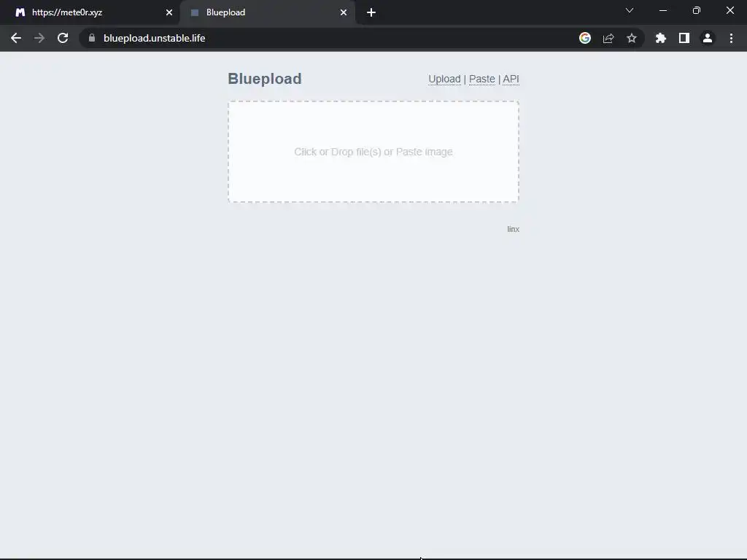View site info via the lock icon
Image resolution: width=747 pixels, height=560 pixels.
pyautogui.click(x=92, y=38)
